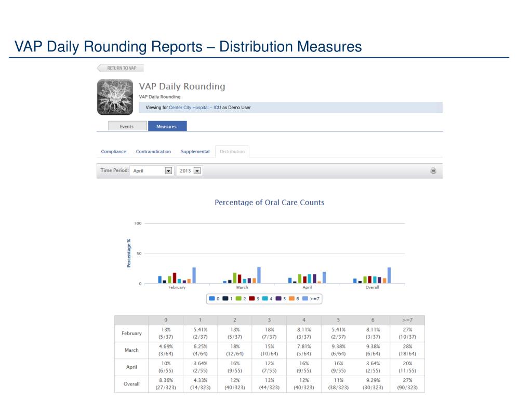Click the table cell 14/323

pos(200,384)
